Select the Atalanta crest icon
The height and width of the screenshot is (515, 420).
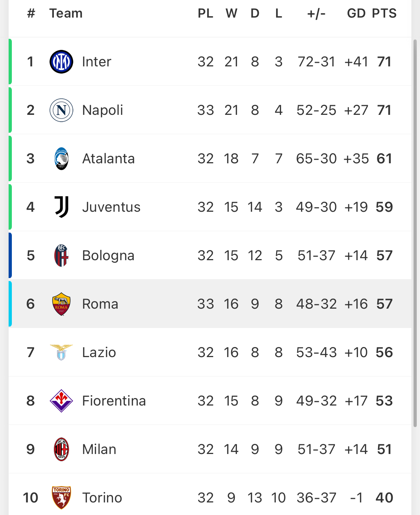pyautogui.click(x=61, y=159)
